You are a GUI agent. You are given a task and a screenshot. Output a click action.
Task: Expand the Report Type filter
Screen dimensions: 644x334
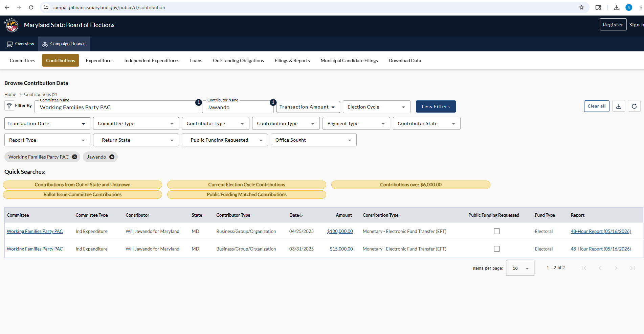click(x=47, y=140)
